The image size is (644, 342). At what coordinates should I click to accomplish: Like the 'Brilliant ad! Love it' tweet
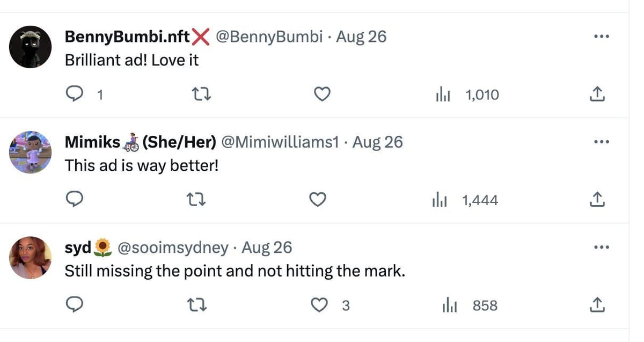(x=321, y=95)
